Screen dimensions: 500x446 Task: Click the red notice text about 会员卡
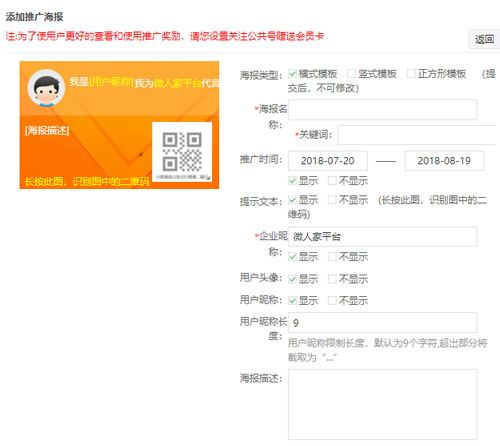[x=165, y=36]
